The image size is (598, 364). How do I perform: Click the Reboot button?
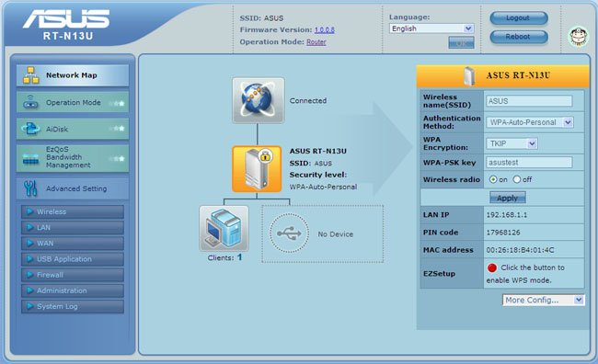click(x=519, y=37)
